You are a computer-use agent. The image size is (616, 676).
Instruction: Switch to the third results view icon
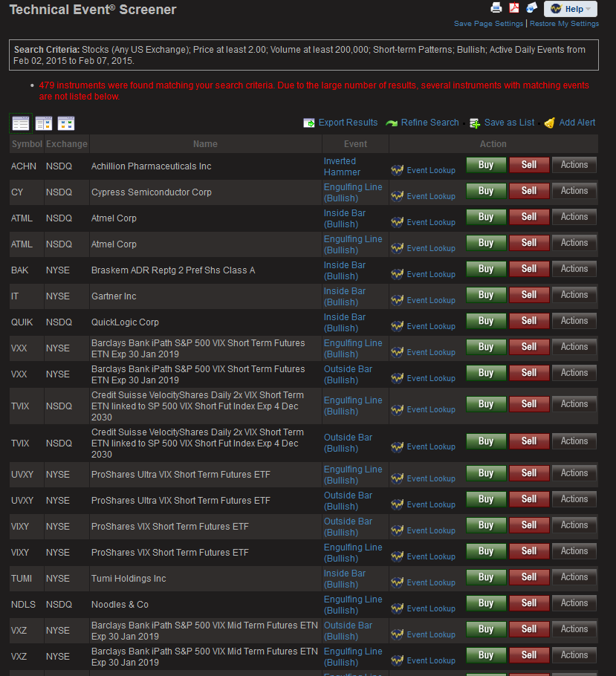(66, 123)
